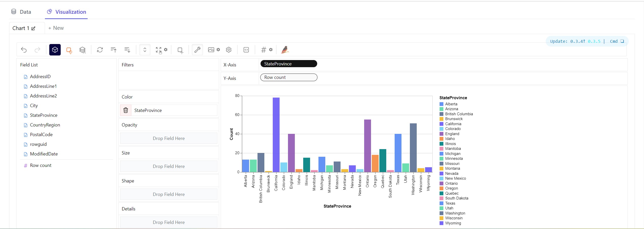Image resolution: width=644 pixels, height=229 pixels.
Task: Click the New Mexico legend entry
Action: click(x=453, y=178)
